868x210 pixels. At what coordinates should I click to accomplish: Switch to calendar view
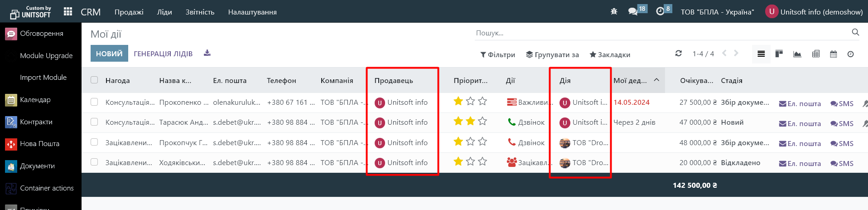[x=833, y=54]
